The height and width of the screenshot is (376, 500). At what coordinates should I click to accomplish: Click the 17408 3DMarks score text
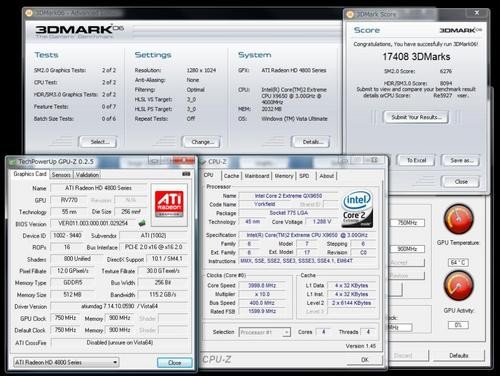pyautogui.click(x=416, y=57)
